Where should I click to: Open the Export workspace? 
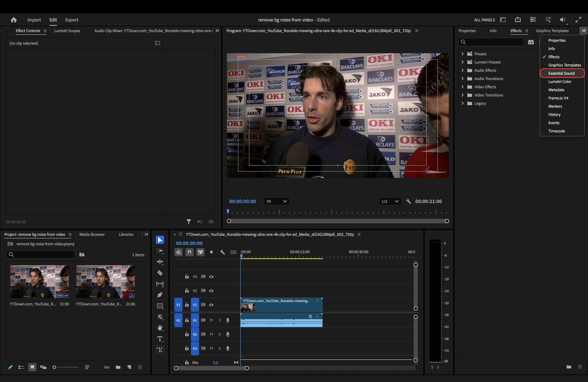coord(72,20)
